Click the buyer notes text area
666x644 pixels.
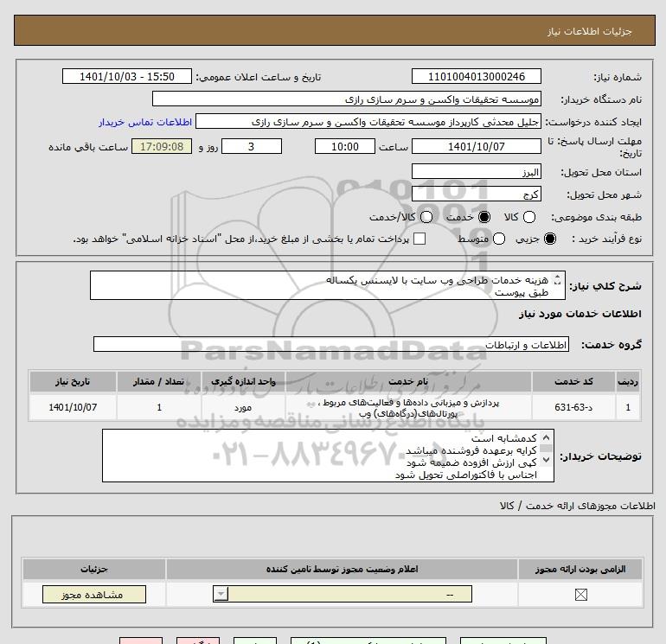(328, 456)
